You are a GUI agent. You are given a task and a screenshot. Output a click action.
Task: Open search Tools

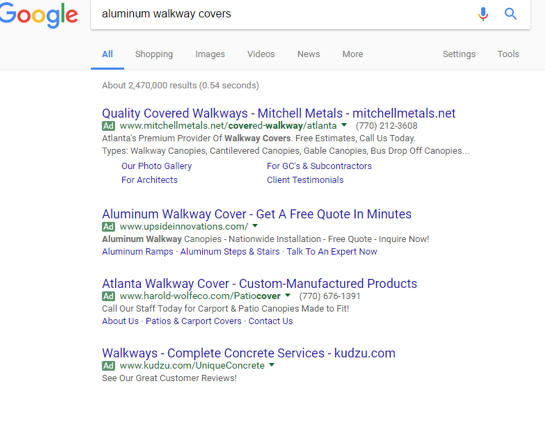pyautogui.click(x=508, y=54)
